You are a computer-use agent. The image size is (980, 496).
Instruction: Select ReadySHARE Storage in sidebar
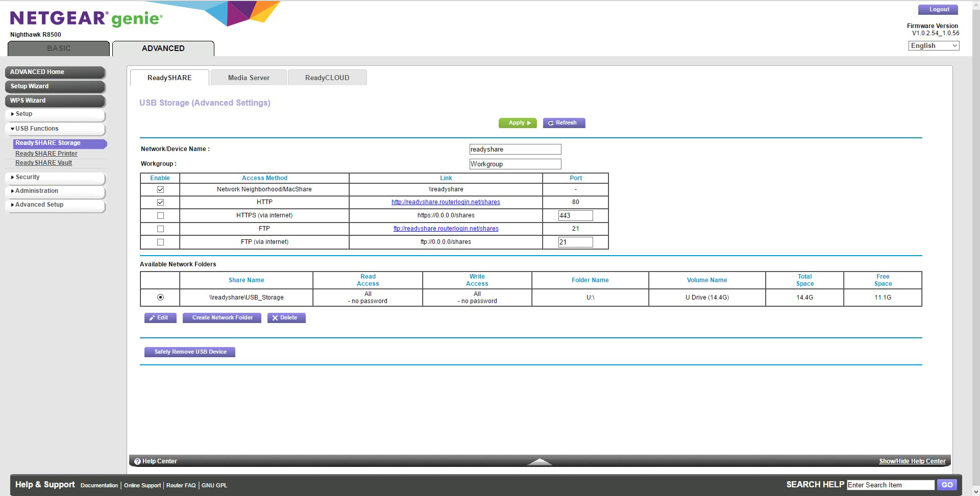click(60, 143)
